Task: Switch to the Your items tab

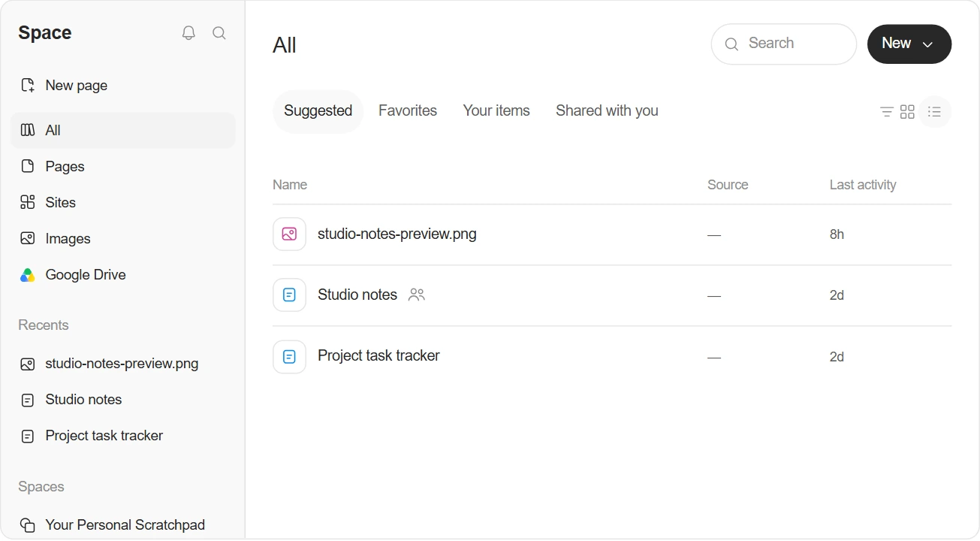Action: [496, 111]
